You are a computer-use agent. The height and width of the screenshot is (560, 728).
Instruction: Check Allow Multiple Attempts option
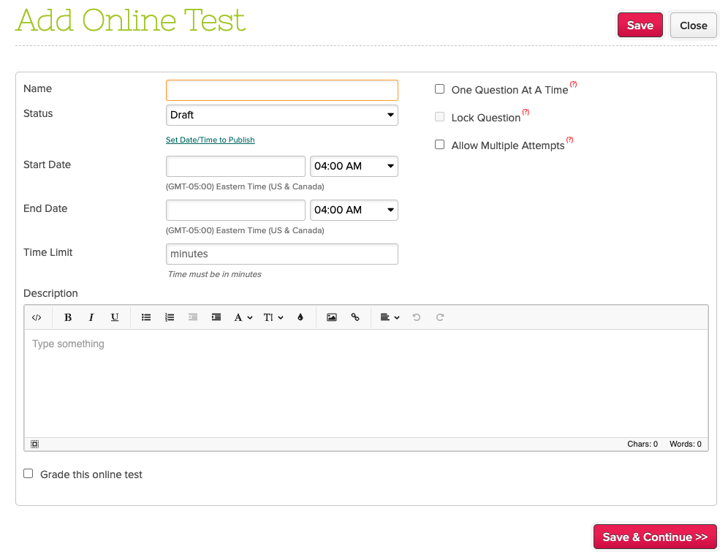440,145
